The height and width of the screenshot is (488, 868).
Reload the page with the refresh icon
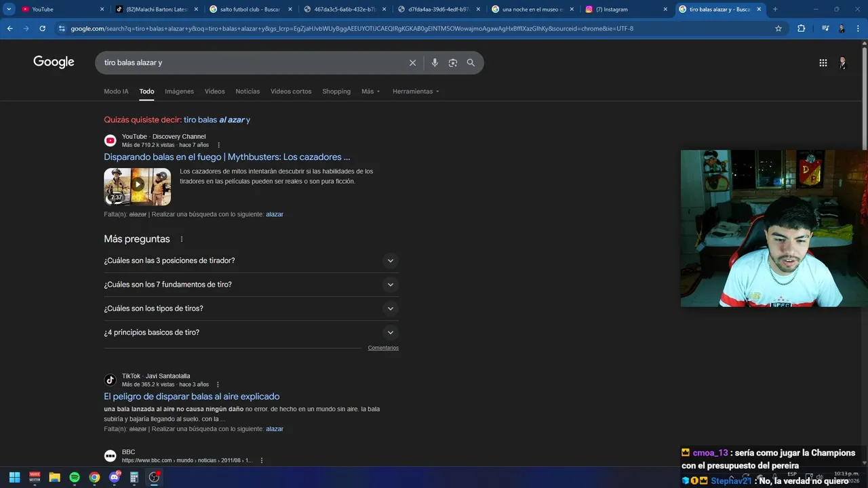(x=42, y=28)
